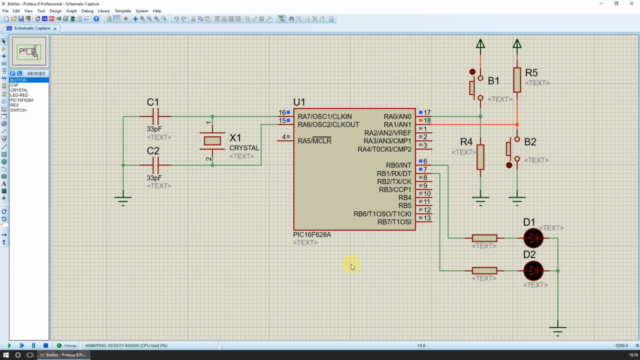This screenshot has width=640, height=360.
Task: Toggle the grid display icon
Action: [117, 19]
